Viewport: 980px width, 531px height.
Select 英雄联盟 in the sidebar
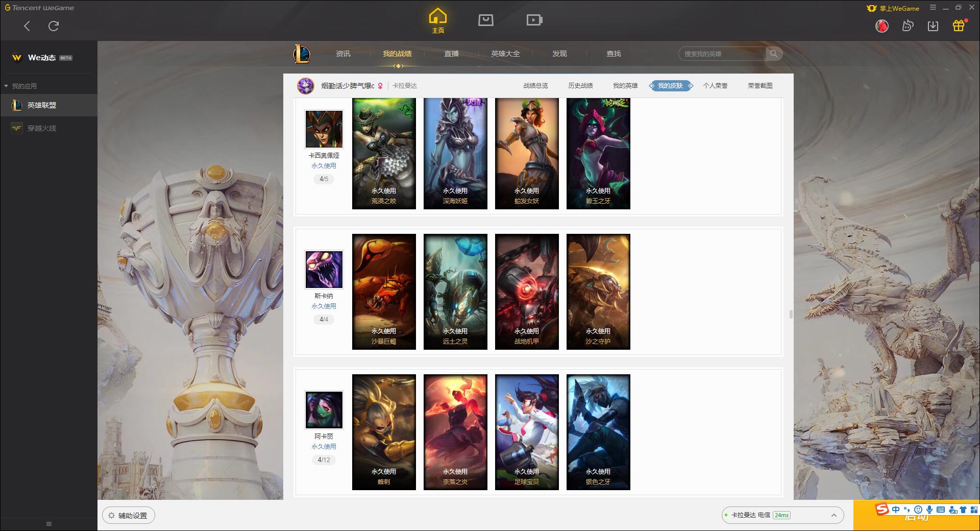coord(48,105)
